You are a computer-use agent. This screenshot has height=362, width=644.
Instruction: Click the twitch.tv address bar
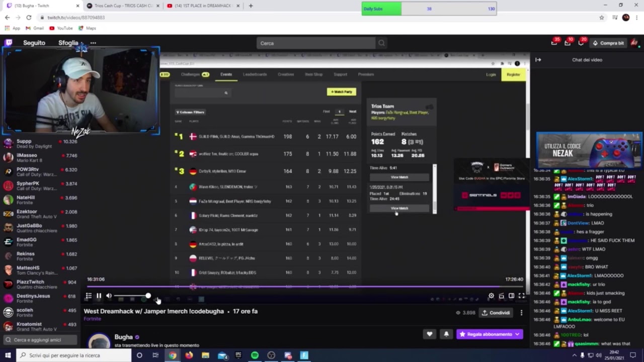[317, 18]
